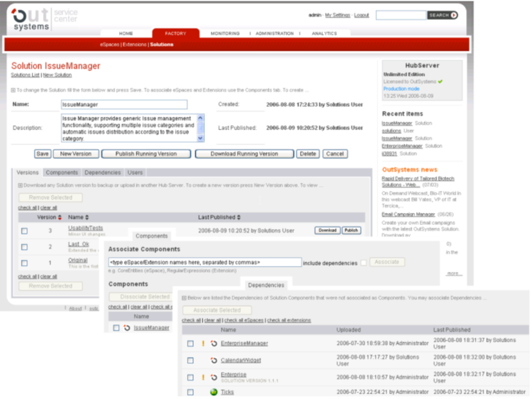Expand the Dependencies help text
The image size is (532, 399).
(x=184, y=297)
